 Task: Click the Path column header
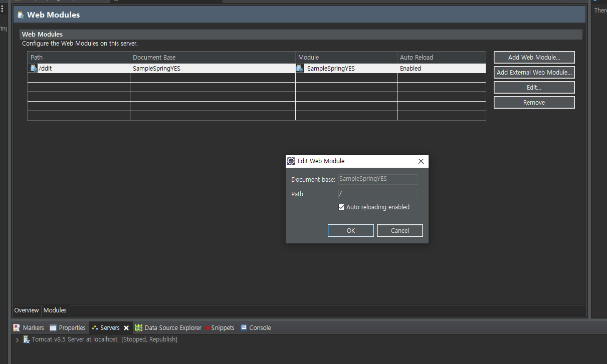coord(79,58)
